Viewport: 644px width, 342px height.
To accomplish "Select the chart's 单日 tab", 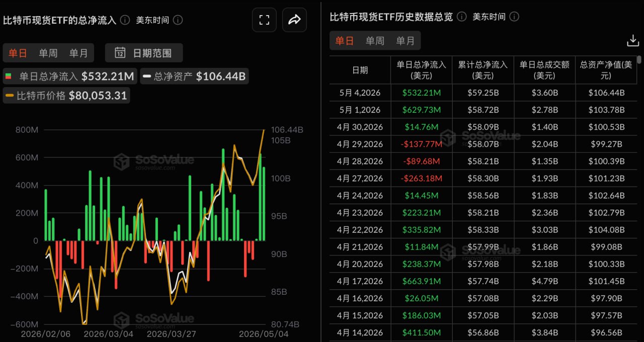I will [18, 53].
